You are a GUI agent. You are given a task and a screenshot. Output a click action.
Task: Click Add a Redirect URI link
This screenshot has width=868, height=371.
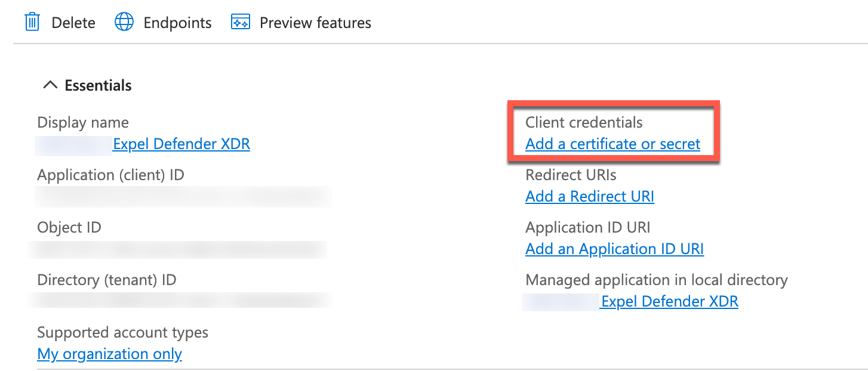click(590, 196)
